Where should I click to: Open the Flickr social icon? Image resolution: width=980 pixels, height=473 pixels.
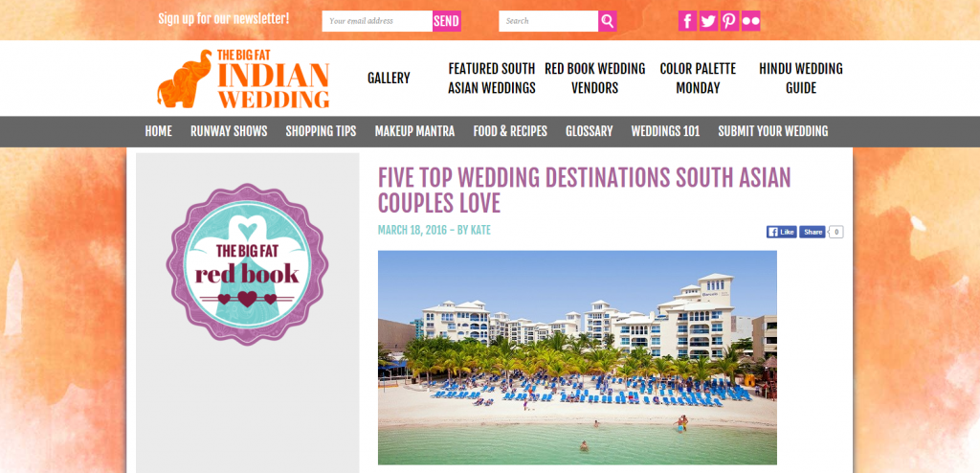click(750, 21)
